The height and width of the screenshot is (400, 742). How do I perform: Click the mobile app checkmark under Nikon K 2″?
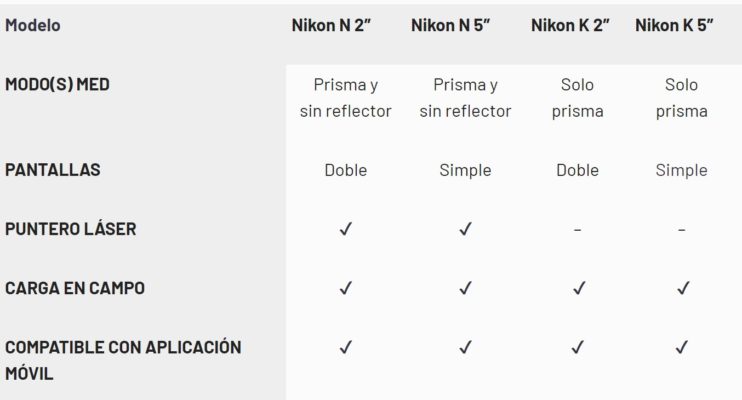(x=577, y=347)
